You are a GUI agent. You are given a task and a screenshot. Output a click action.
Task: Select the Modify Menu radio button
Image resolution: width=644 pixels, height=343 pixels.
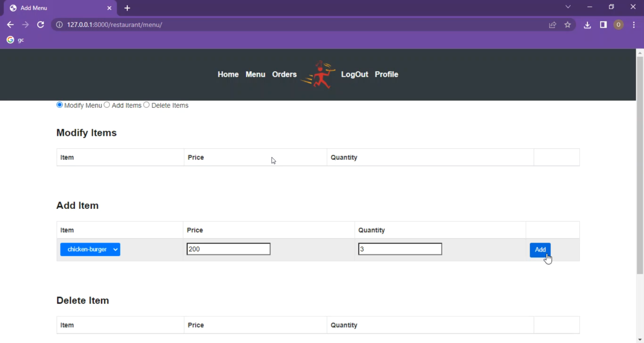click(60, 105)
